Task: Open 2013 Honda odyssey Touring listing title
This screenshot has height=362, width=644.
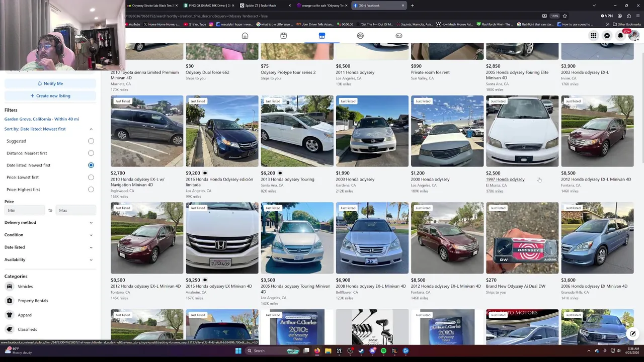Action: (287, 179)
